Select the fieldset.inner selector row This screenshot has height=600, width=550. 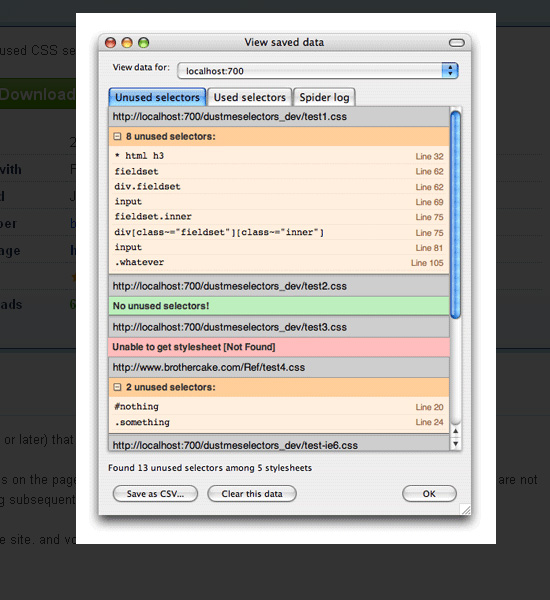pos(279,217)
